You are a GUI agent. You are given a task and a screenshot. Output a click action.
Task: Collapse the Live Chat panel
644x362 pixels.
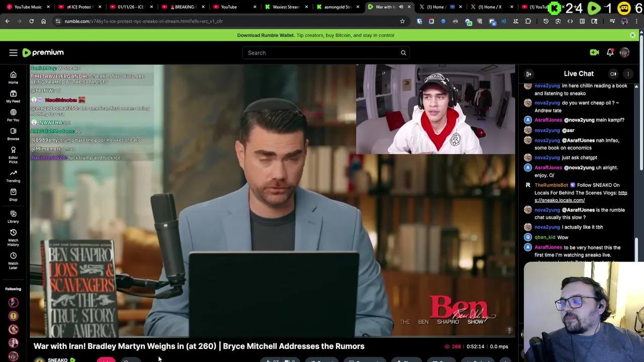[x=529, y=74]
